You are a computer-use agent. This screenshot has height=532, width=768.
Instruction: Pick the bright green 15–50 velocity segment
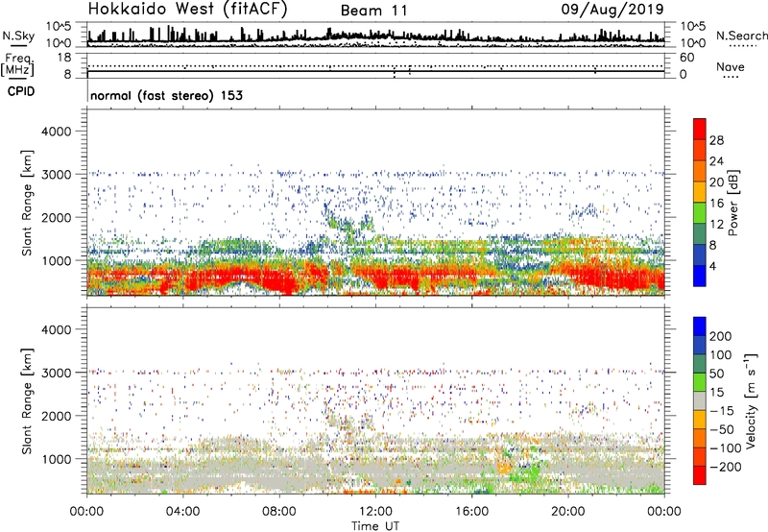click(x=700, y=382)
